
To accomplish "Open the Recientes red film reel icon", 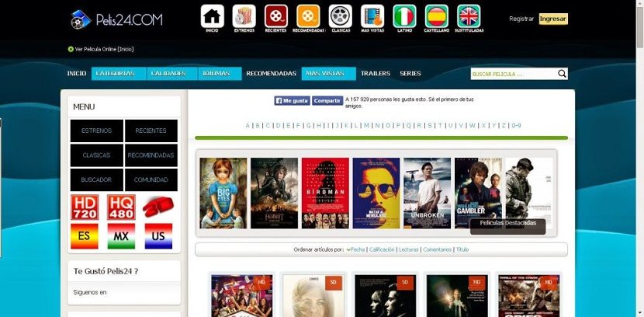I will coord(276,16).
